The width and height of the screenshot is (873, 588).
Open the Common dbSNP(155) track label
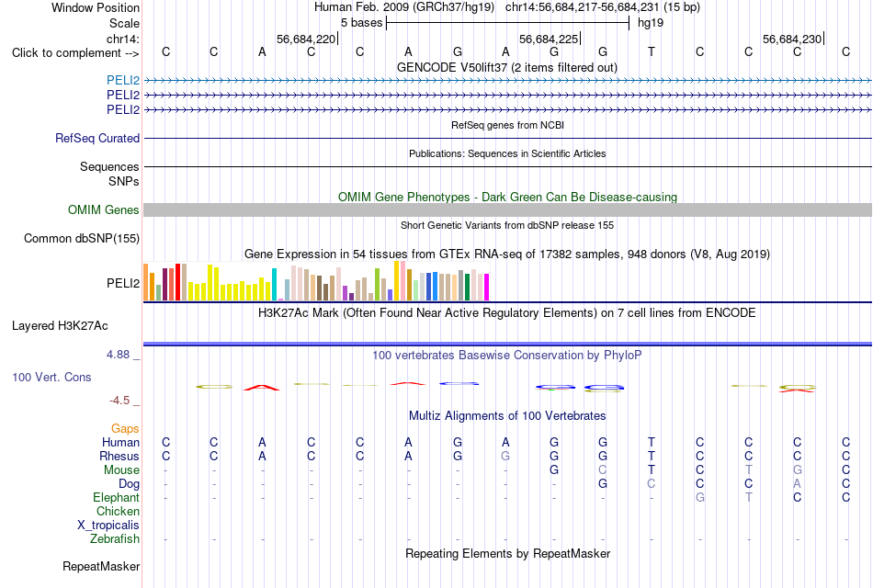point(82,238)
